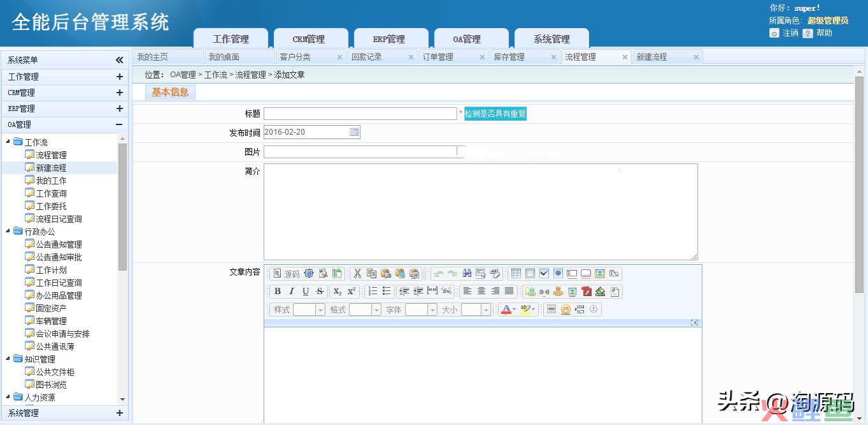Toggle Superscript formatting

tap(352, 292)
